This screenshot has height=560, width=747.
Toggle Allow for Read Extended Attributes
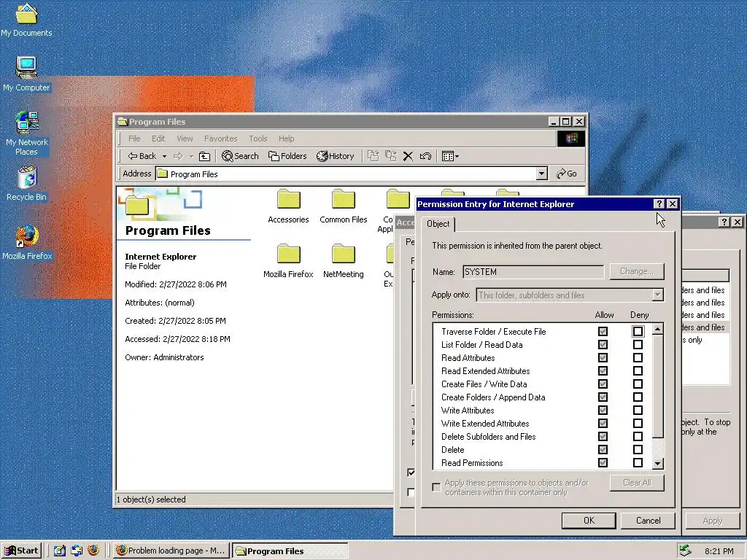pyautogui.click(x=603, y=371)
